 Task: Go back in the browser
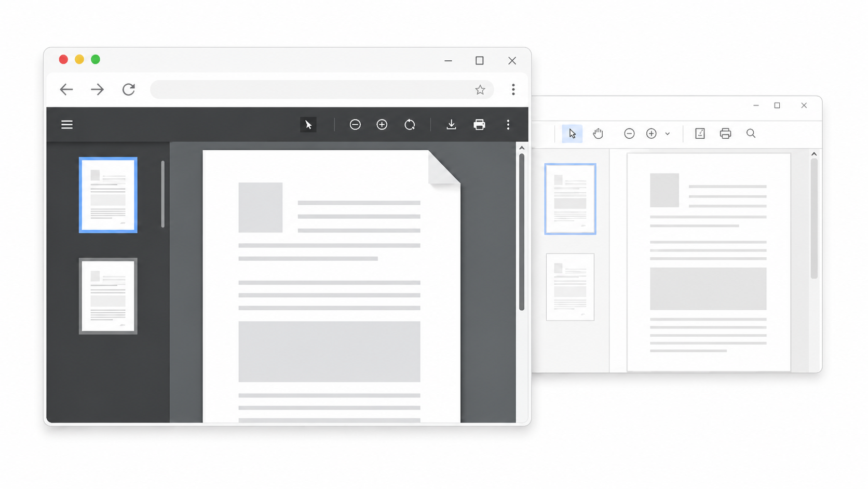coord(66,89)
